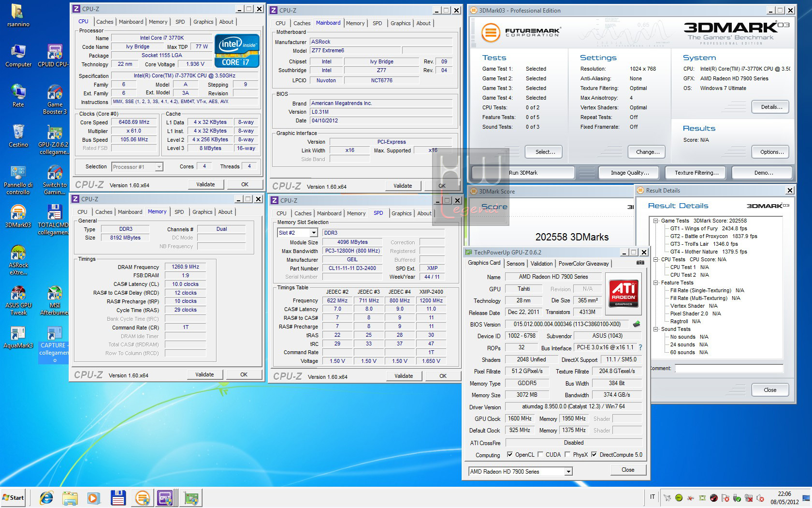This screenshot has width=812, height=508.
Task: Click the Change... settings button
Action: [647, 152]
